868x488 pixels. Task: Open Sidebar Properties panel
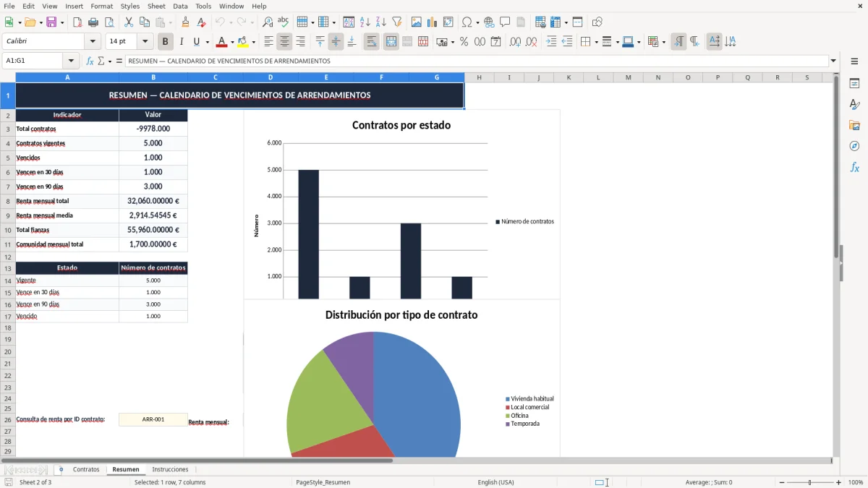[x=854, y=84]
